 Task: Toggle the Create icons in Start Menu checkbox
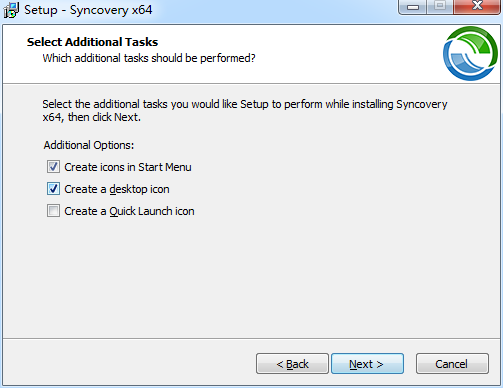[x=53, y=167]
